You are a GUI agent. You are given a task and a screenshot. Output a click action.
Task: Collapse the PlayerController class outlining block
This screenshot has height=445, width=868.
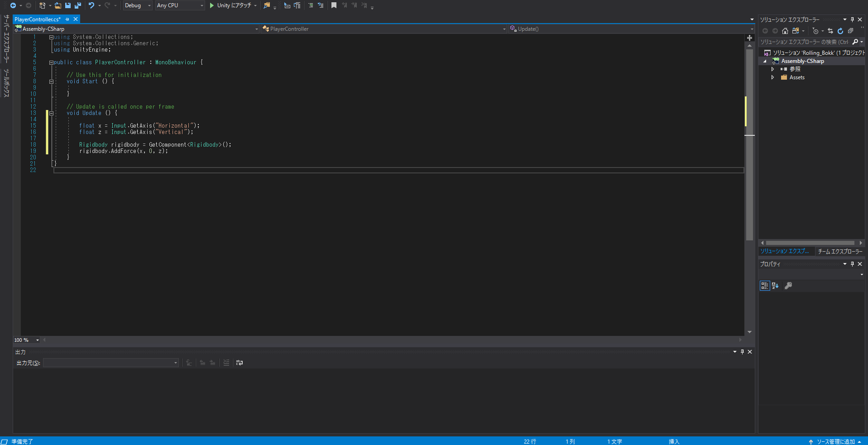coord(51,62)
